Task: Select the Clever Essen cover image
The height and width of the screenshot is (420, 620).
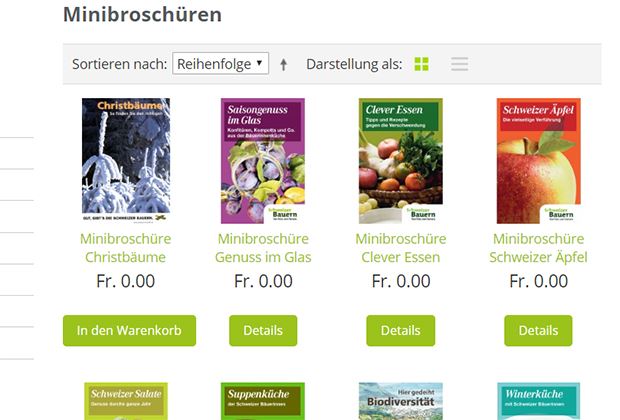Action: [401, 161]
